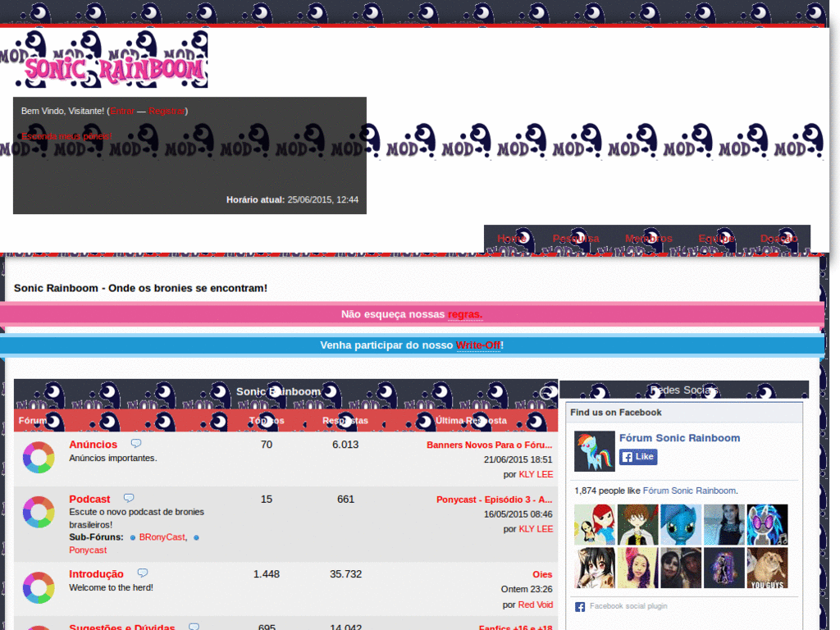This screenshot has height=630, width=840.
Task: Open the Oies last post link
Action: point(542,574)
